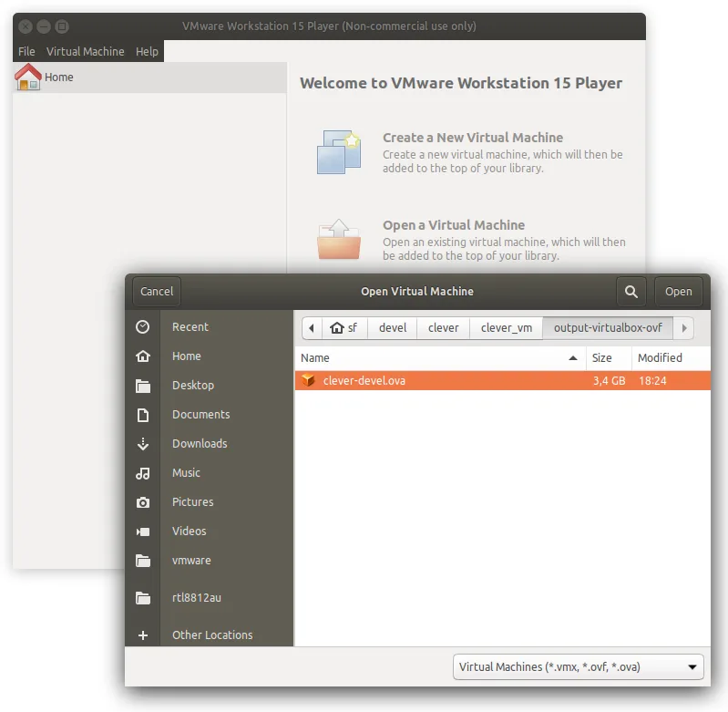
Task: Click the Open a Virtual Machine folder icon
Action: [x=339, y=240]
